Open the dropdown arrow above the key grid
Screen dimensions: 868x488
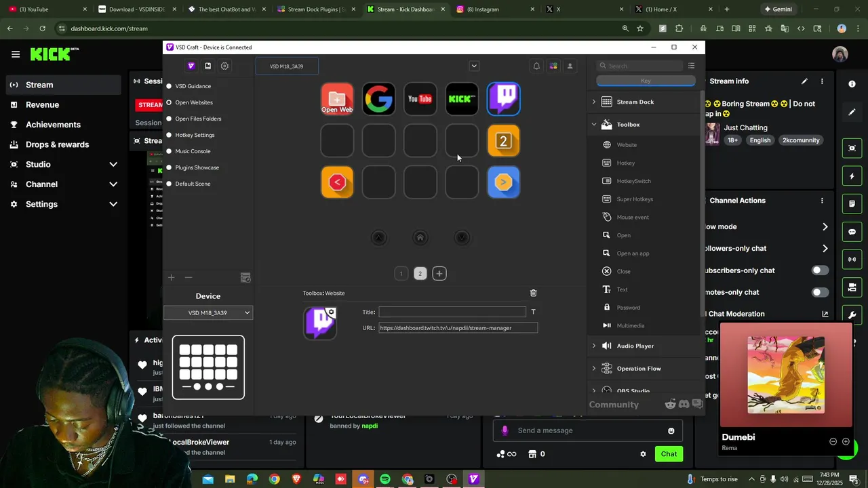pos(474,66)
